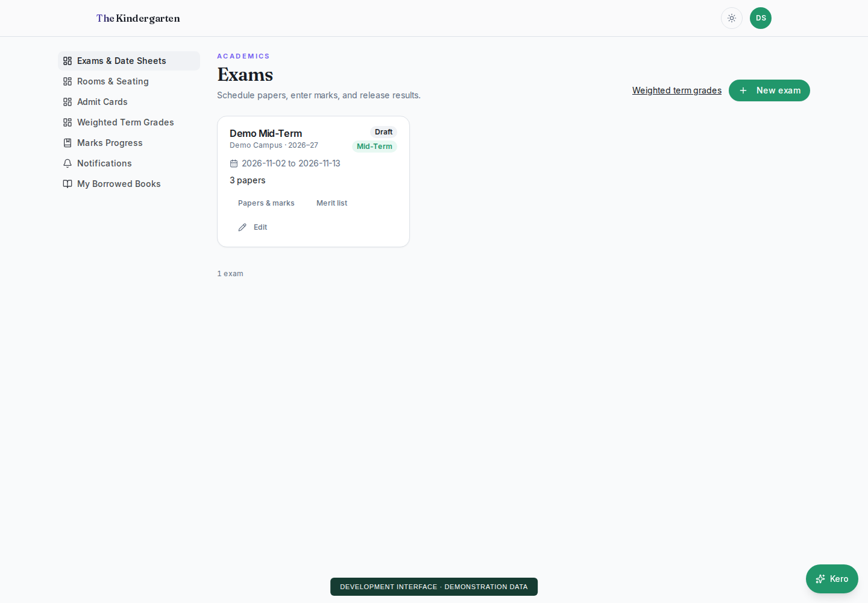
Task: Click the '3 papers' text
Action: 248,180
